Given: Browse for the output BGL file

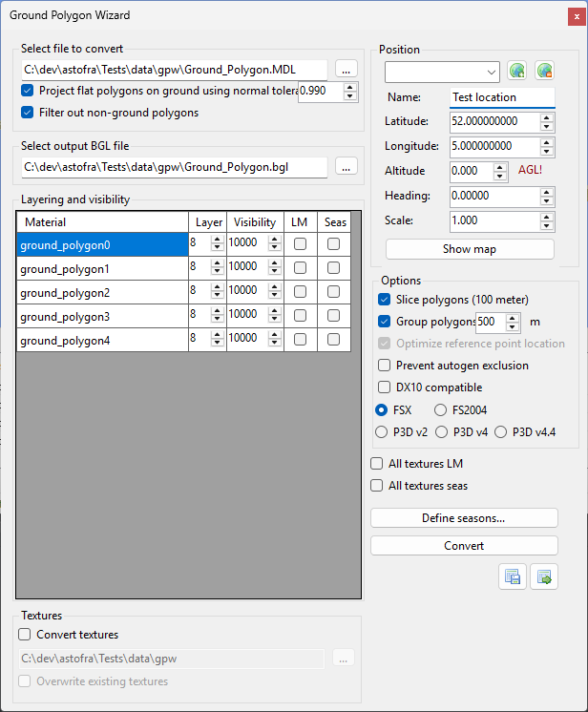Looking at the screenshot, I should pos(346,167).
